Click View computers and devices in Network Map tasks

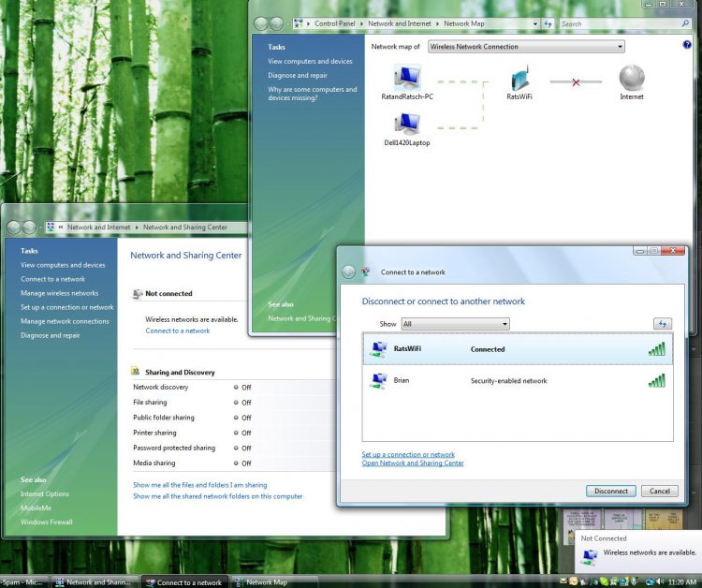pyautogui.click(x=310, y=62)
